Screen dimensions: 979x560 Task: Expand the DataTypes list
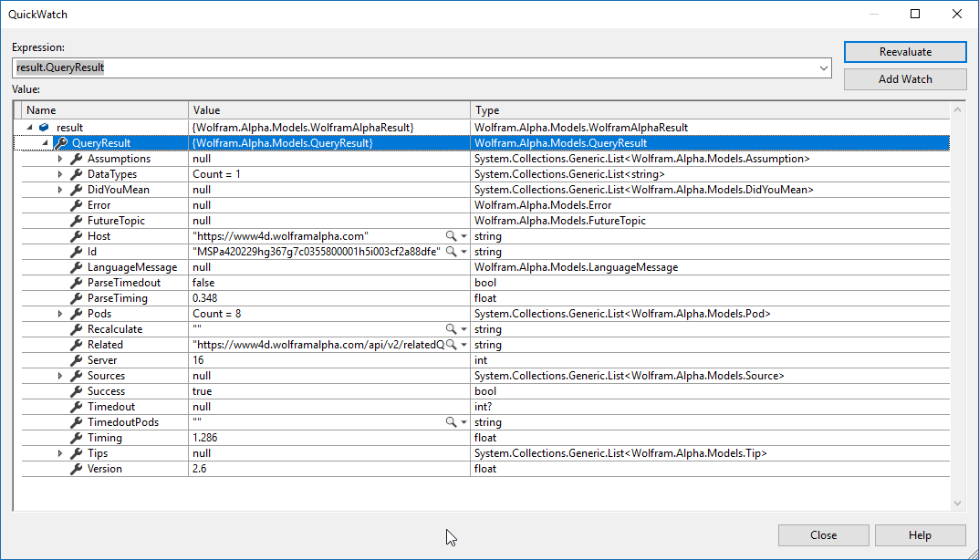click(60, 174)
